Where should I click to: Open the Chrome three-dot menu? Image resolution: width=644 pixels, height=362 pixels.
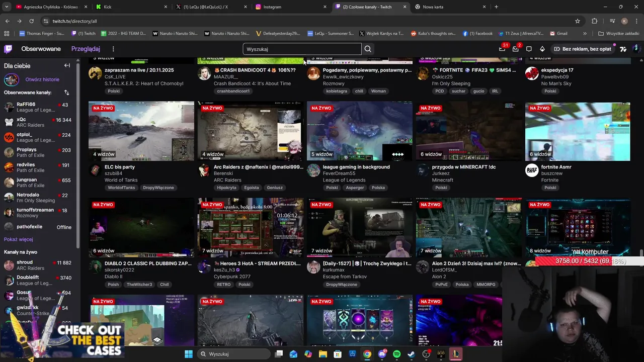pyautogui.click(x=636, y=21)
